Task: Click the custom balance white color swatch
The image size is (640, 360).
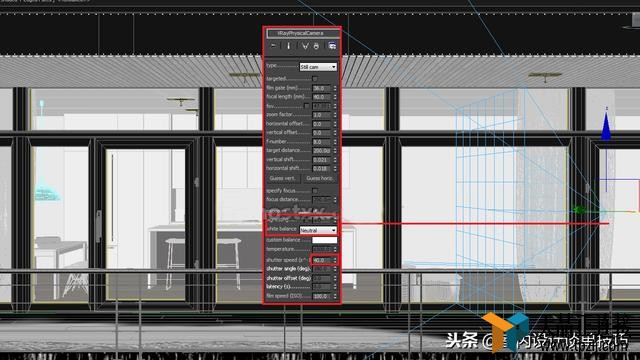Action: click(x=324, y=240)
